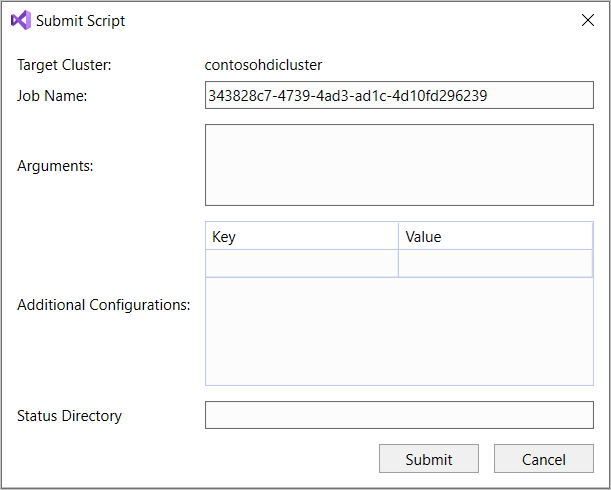Close the Submit Script dialog
This screenshot has height=490, width=611.
587,20
